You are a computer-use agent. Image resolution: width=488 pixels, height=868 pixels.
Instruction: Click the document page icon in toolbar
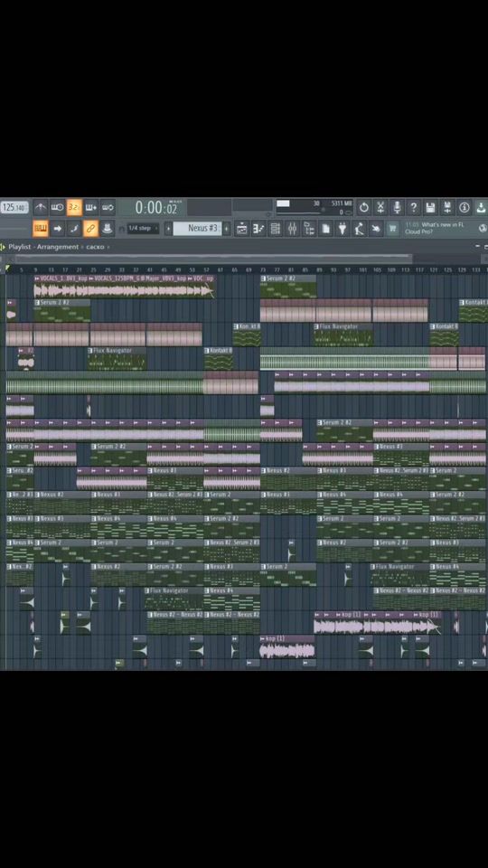326,228
